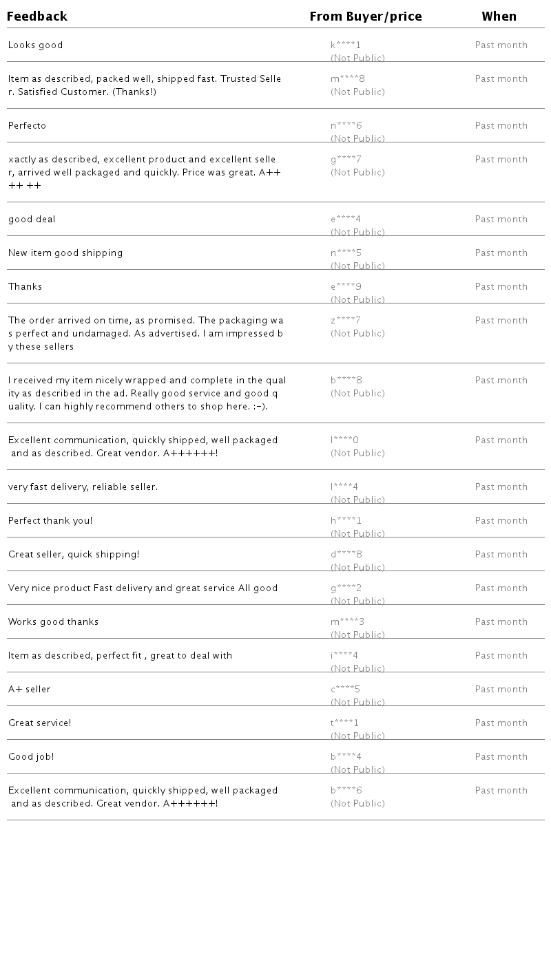The image size is (551, 980).
Task: Click buyer z****7 username
Action: [346, 321]
